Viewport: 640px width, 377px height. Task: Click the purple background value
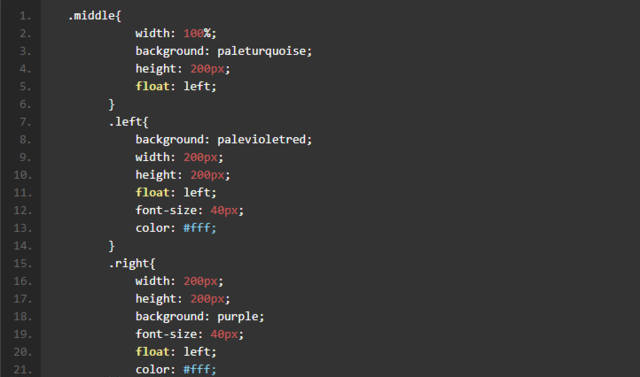pyautogui.click(x=238, y=317)
